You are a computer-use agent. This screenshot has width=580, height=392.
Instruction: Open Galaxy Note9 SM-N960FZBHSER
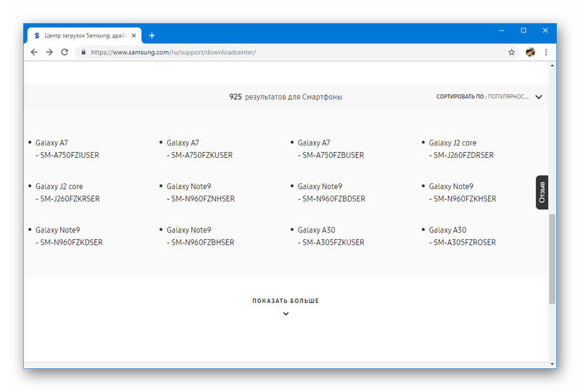pos(200,236)
